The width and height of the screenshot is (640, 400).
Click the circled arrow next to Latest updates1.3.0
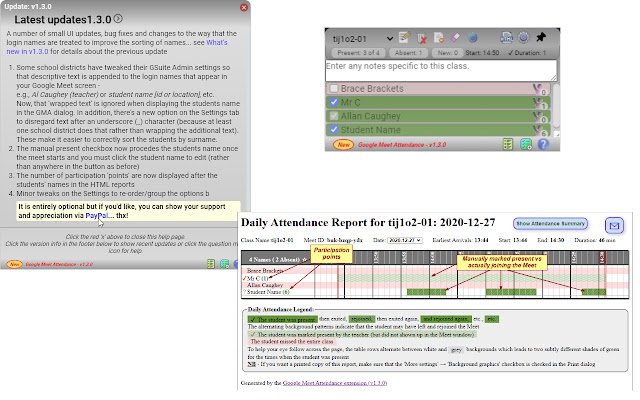pyautogui.click(x=118, y=18)
